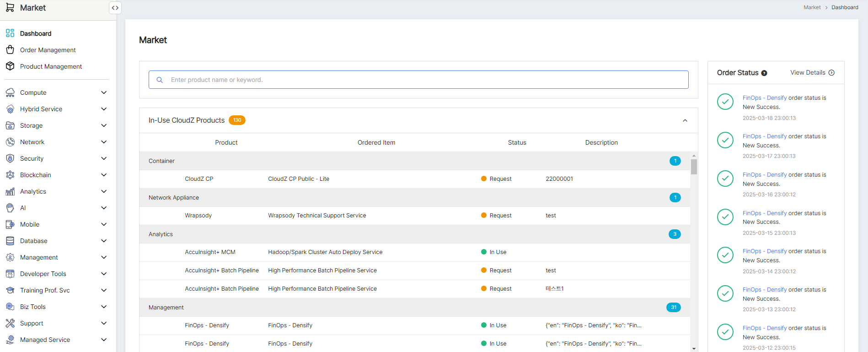Click the Container category row
The height and width of the screenshot is (352, 868).
click(x=415, y=161)
